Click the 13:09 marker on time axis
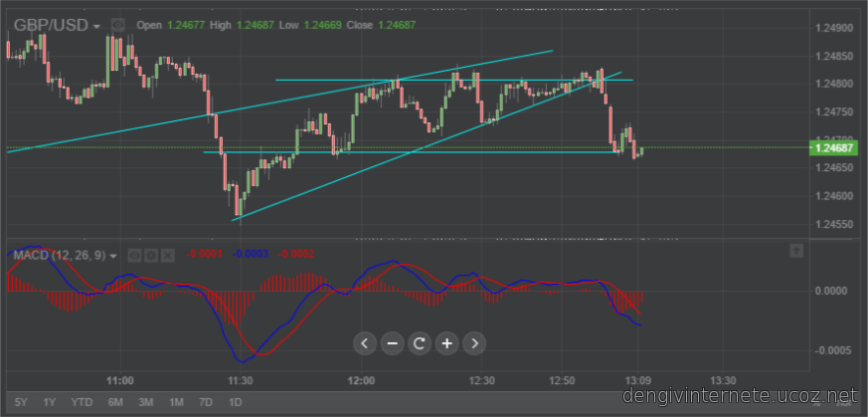The width and height of the screenshot is (868, 417). coord(637,380)
